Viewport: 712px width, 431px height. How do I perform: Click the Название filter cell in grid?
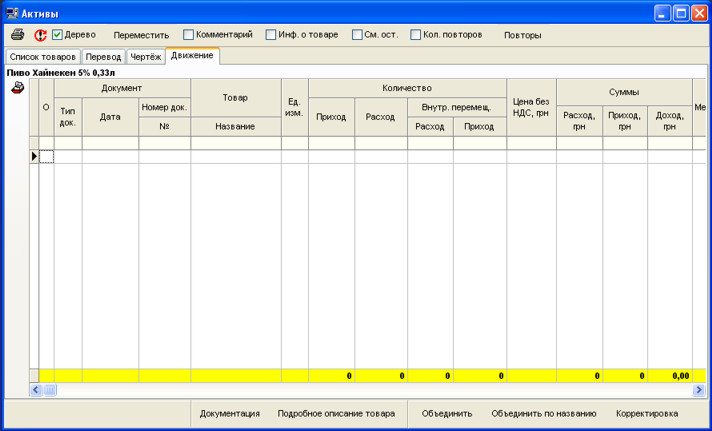[235, 144]
